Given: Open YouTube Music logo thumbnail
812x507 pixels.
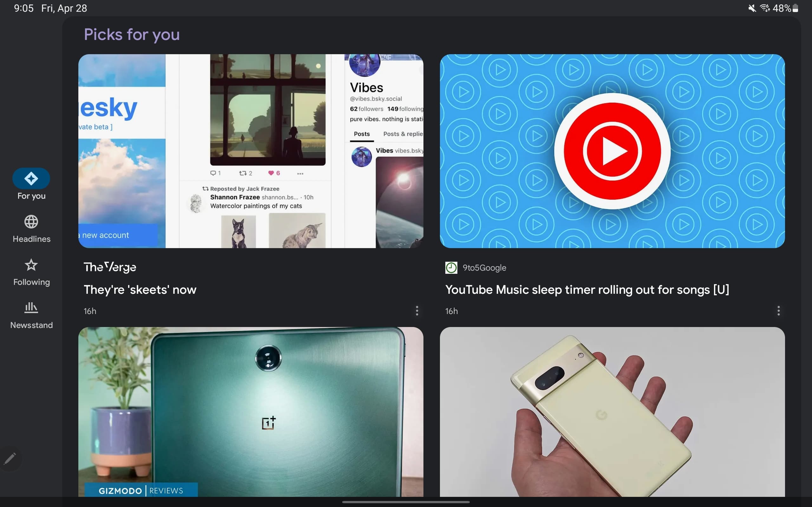Looking at the screenshot, I should [x=612, y=151].
